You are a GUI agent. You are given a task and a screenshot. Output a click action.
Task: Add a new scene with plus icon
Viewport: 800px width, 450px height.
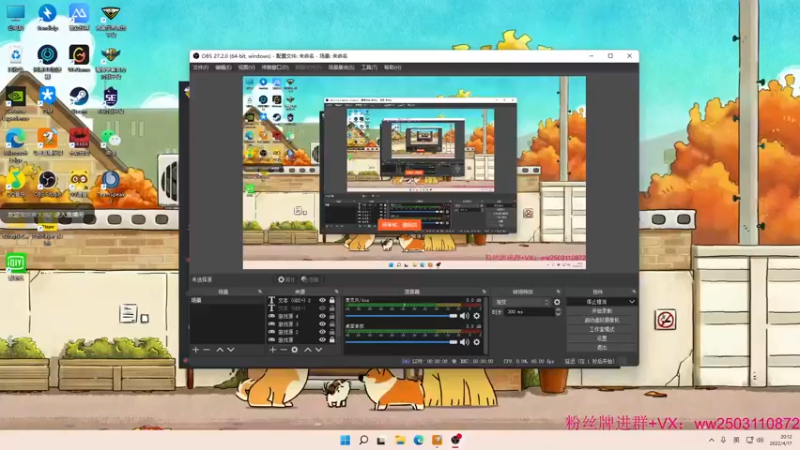(x=196, y=349)
